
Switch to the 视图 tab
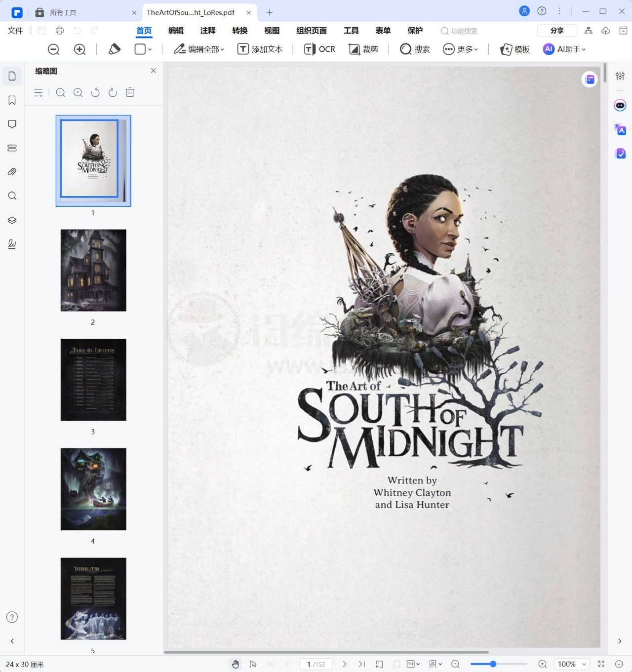point(272,31)
